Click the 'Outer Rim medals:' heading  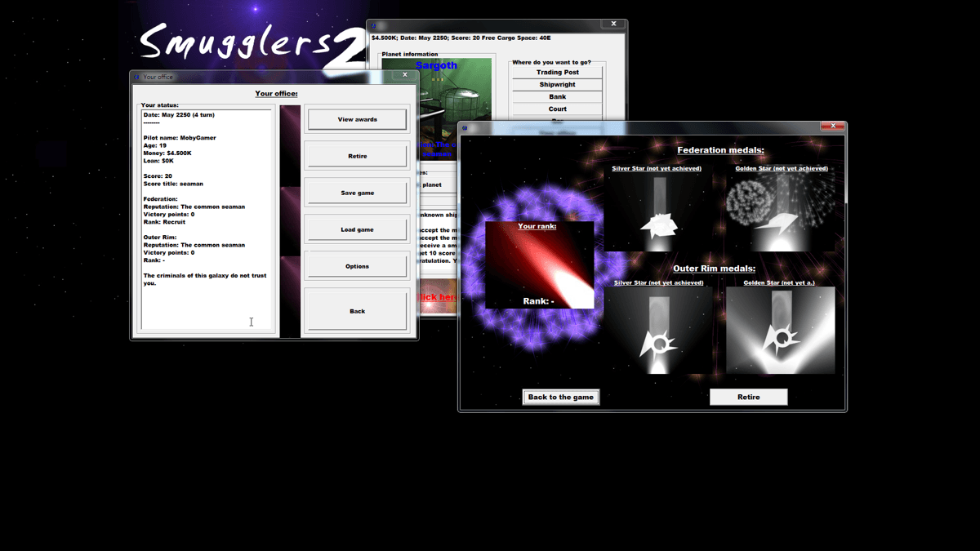pyautogui.click(x=714, y=268)
